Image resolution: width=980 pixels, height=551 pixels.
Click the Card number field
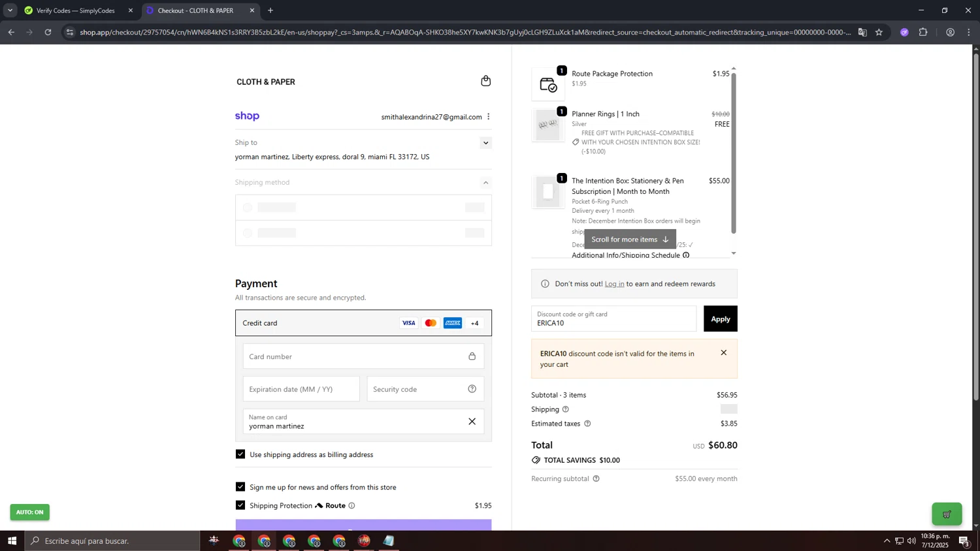pos(363,356)
